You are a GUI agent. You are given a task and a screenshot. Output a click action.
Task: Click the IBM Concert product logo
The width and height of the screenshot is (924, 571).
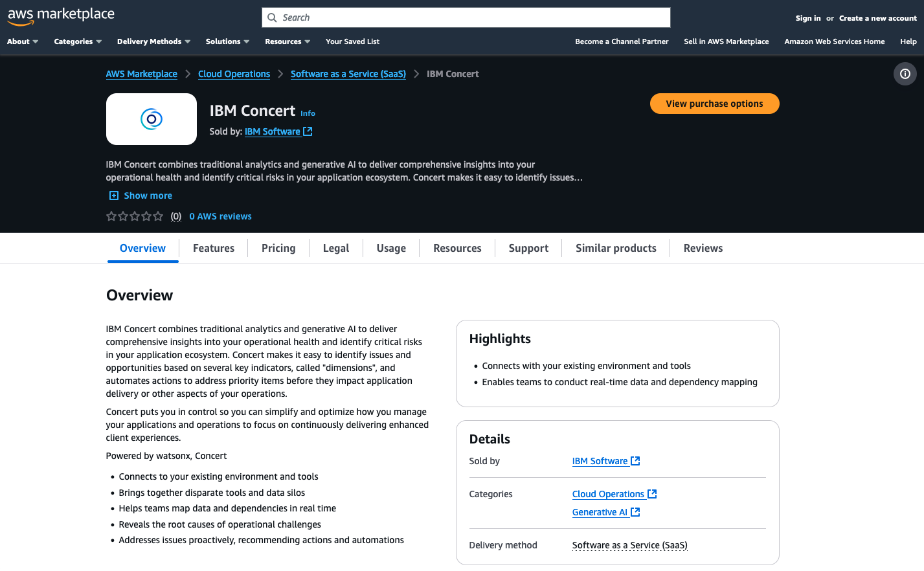tap(151, 119)
